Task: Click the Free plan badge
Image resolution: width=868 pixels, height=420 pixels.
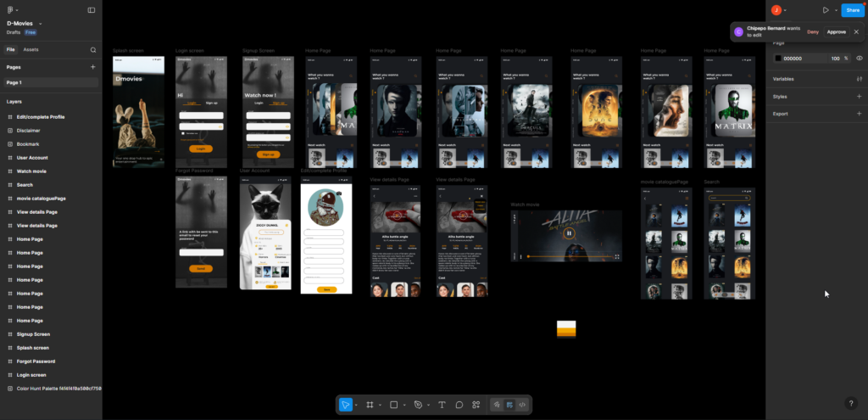Action: click(31, 33)
